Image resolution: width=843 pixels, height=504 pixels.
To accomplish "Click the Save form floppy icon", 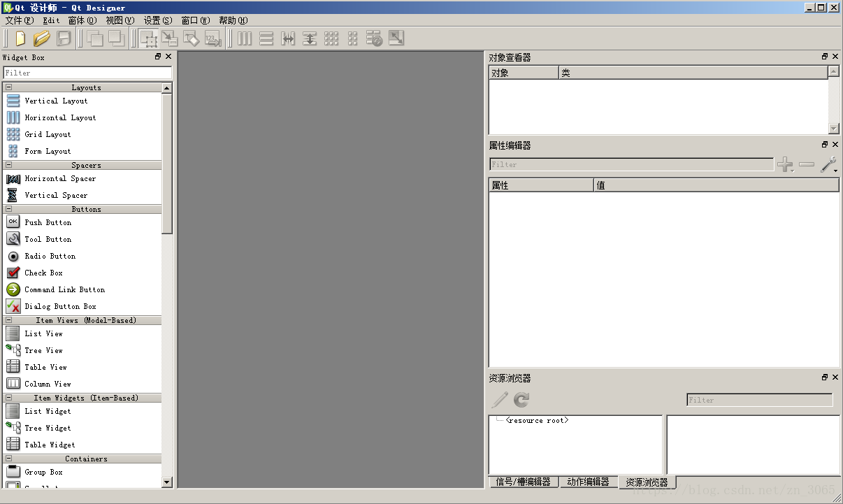I will (x=64, y=38).
